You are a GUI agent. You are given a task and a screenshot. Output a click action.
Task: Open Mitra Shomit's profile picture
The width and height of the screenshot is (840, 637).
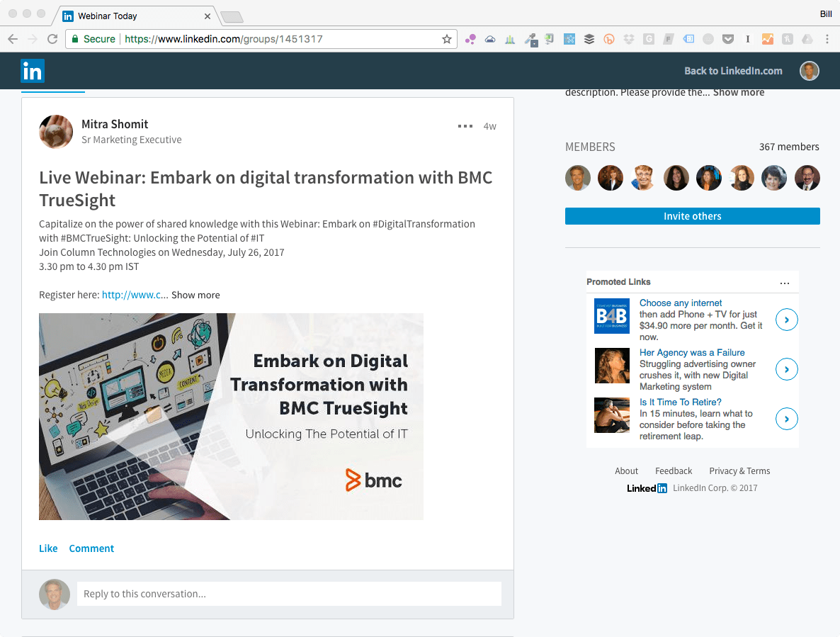(x=56, y=132)
